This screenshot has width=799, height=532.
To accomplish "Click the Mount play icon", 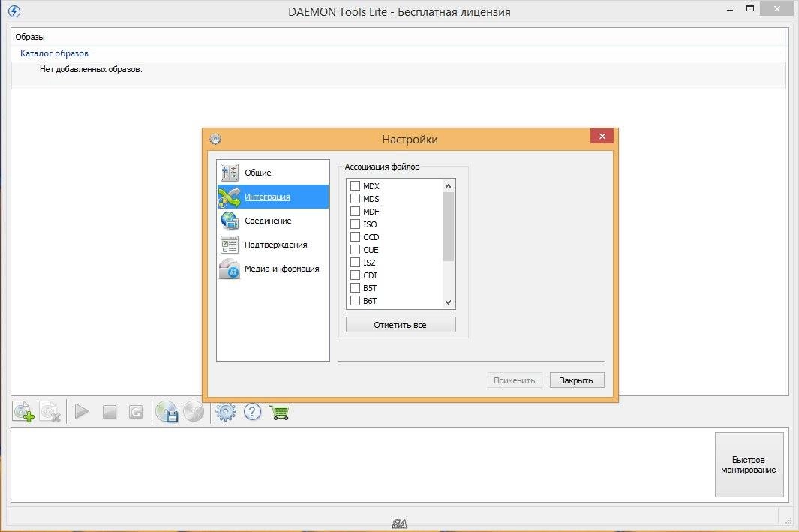I will 82,411.
